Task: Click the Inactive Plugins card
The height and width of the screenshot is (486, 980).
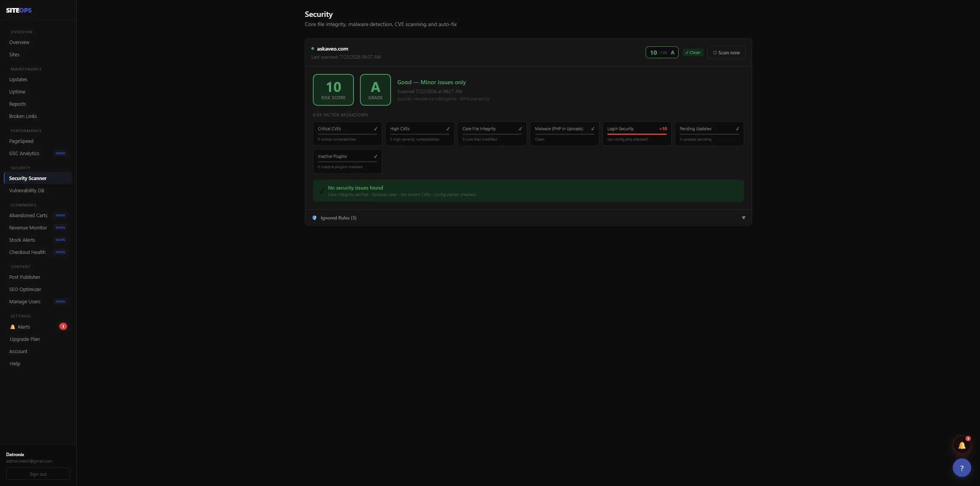Action: pyautogui.click(x=347, y=161)
